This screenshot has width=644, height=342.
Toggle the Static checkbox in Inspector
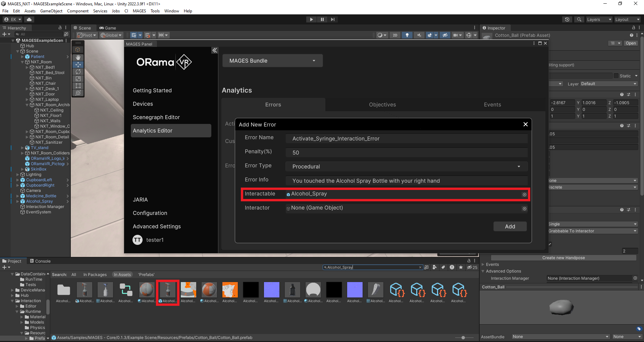[616, 76]
